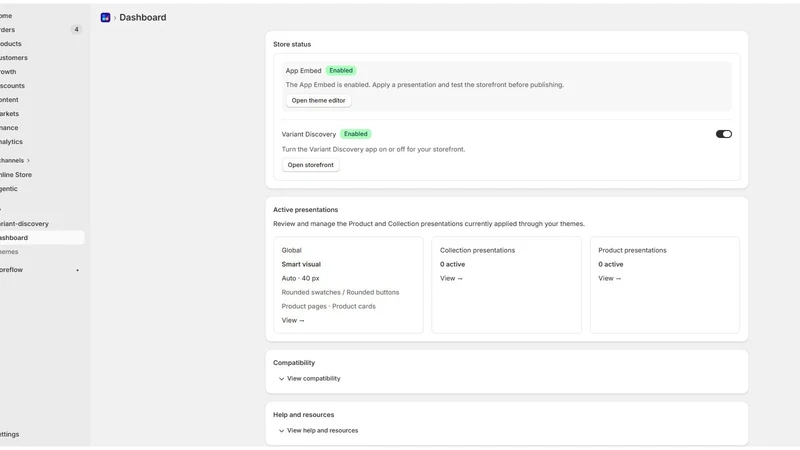This screenshot has width=800, height=450.
Task: Open Finance in the sidebar
Action: (x=9, y=128)
